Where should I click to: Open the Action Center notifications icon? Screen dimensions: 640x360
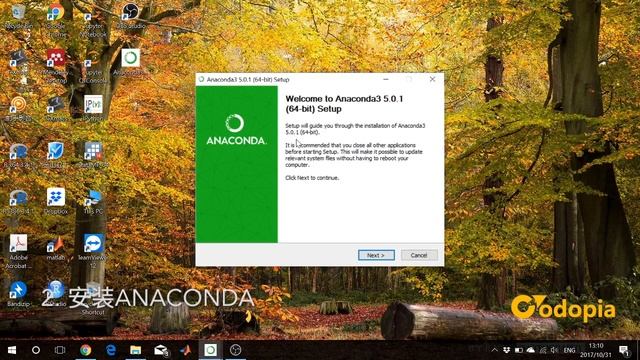(x=624, y=350)
